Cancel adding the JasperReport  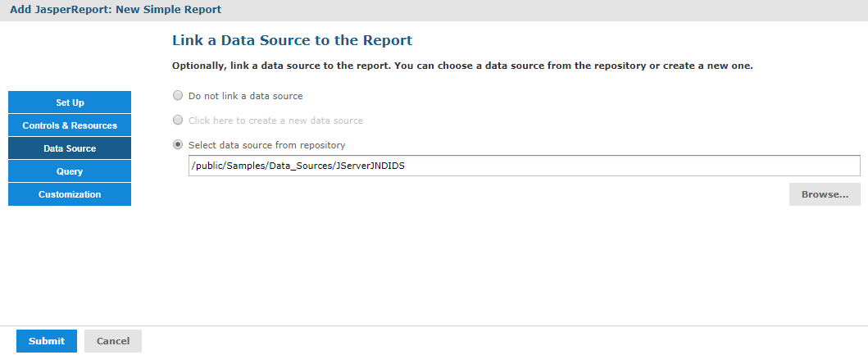113,341
